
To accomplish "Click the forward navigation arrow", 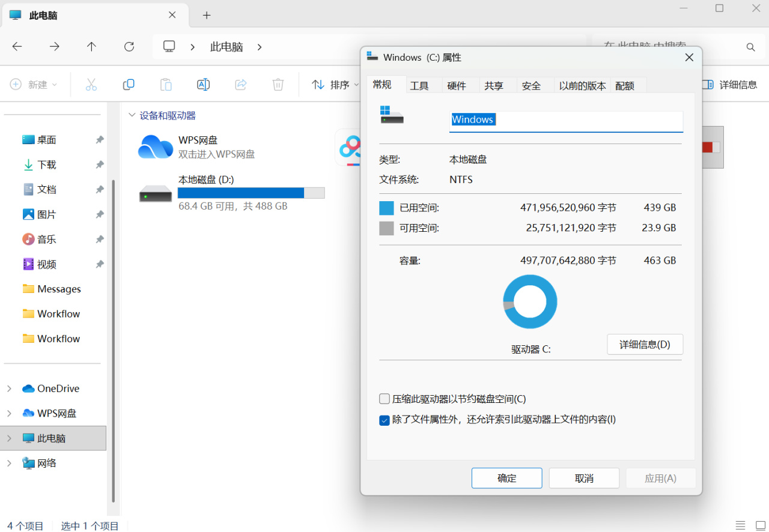I will click(x=55, y=46).
